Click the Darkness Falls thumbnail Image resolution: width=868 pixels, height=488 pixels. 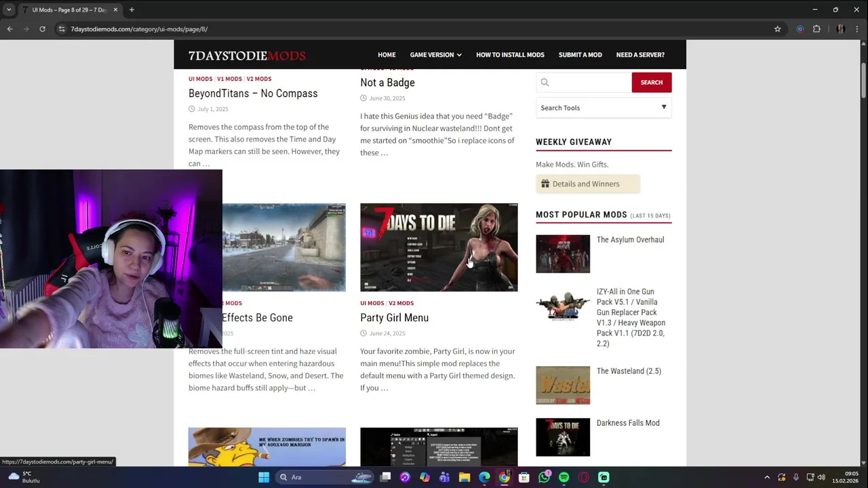563,437
